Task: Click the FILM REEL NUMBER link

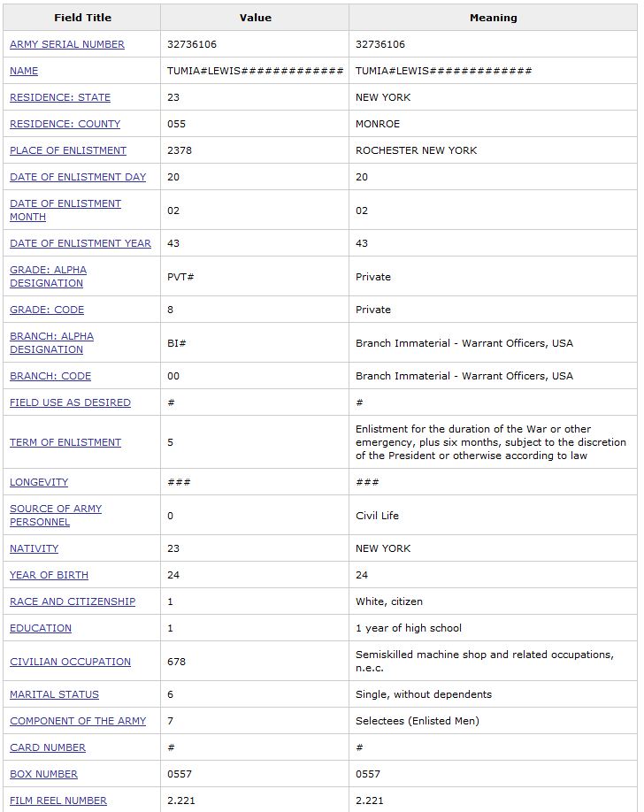Action: (58, 801)
